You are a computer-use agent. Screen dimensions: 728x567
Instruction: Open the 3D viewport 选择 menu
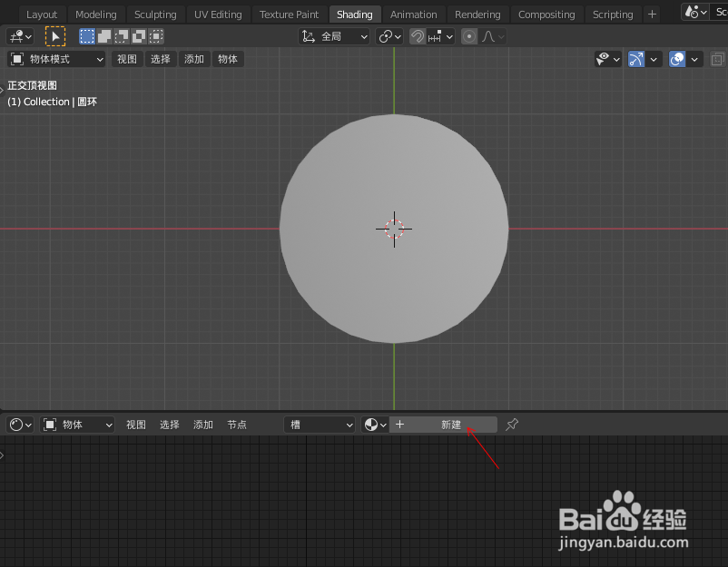pyautogui.click(x=160, y=59)
